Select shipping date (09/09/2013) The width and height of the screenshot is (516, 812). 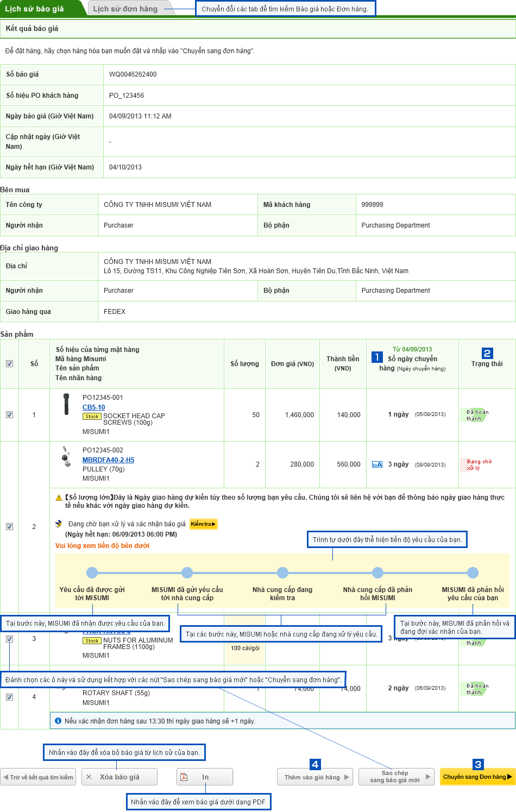tap(430, 465)
